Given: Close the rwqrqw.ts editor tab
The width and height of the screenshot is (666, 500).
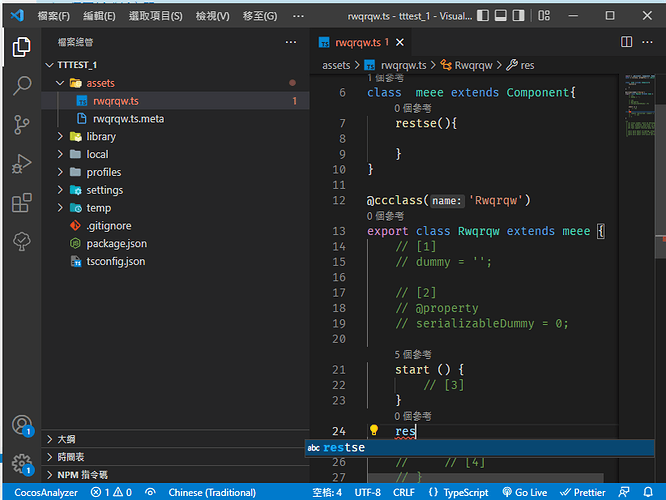Looking at the screenshot, I should (399, 43).
